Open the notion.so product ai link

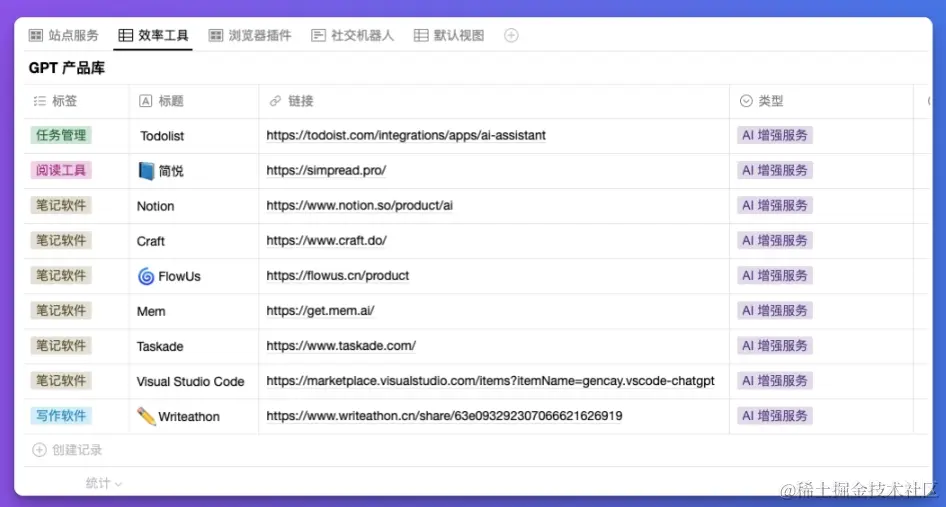360,205
